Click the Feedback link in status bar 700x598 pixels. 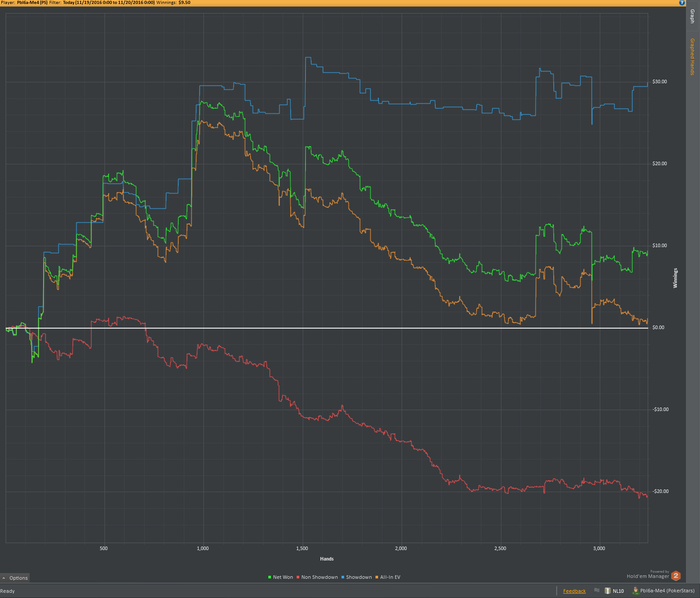tap(574, 591)
